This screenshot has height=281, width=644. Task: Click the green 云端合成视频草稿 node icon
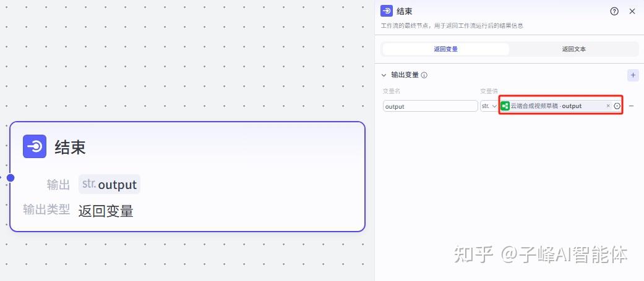point(505,106)
